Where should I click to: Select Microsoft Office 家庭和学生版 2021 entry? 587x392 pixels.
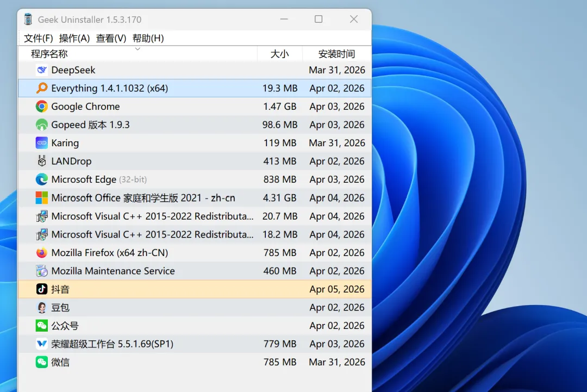tap(143, 198)
